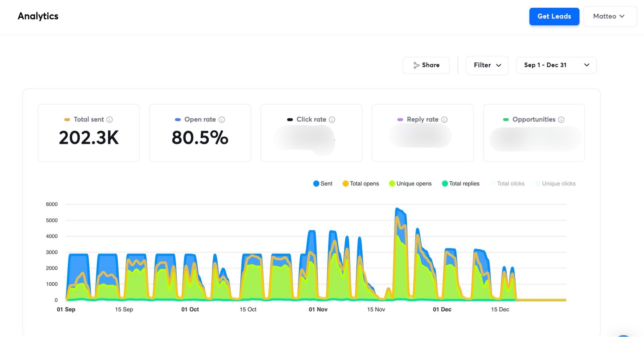
Task: Click the share icon in the Share button
Action: click(x=416, y=65)
